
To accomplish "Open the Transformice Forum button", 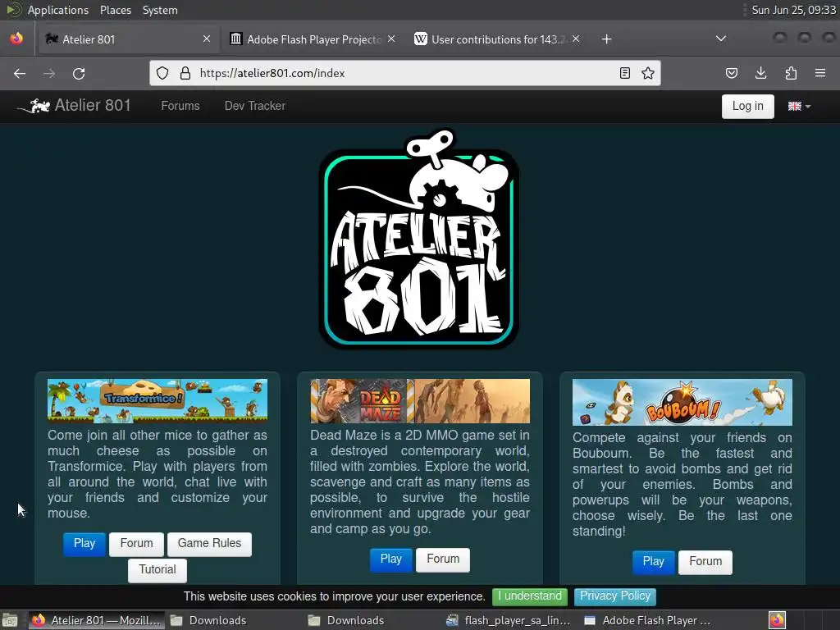I will pos(137,544).
